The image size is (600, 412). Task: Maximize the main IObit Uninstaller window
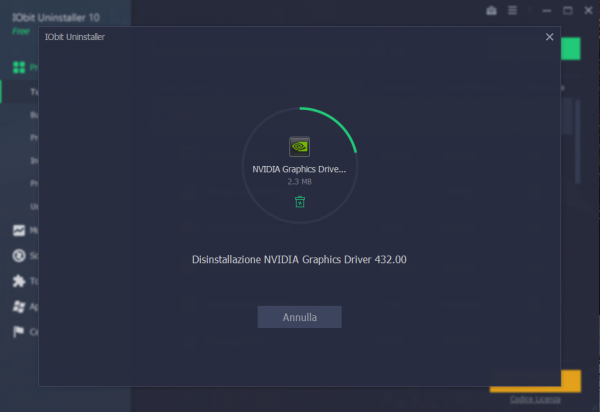[x=567, y=11]
